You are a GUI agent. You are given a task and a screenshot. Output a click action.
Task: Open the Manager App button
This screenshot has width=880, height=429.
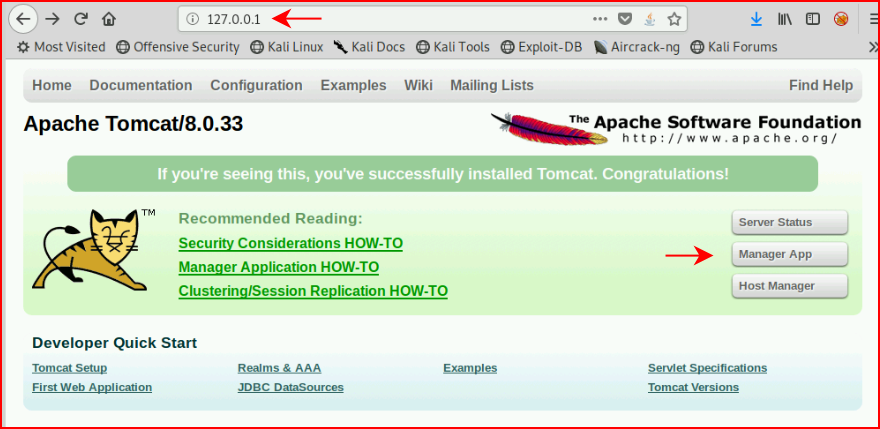point(790,254)
